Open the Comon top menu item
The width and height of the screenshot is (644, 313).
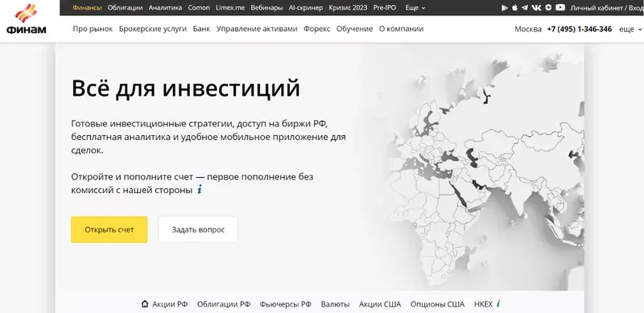click(199, 7)
